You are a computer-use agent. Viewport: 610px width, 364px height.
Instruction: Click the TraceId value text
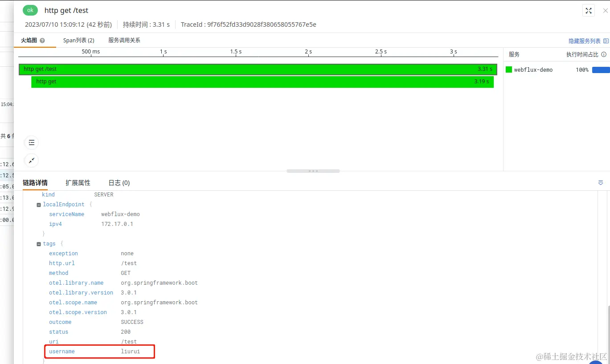point(262,25)
